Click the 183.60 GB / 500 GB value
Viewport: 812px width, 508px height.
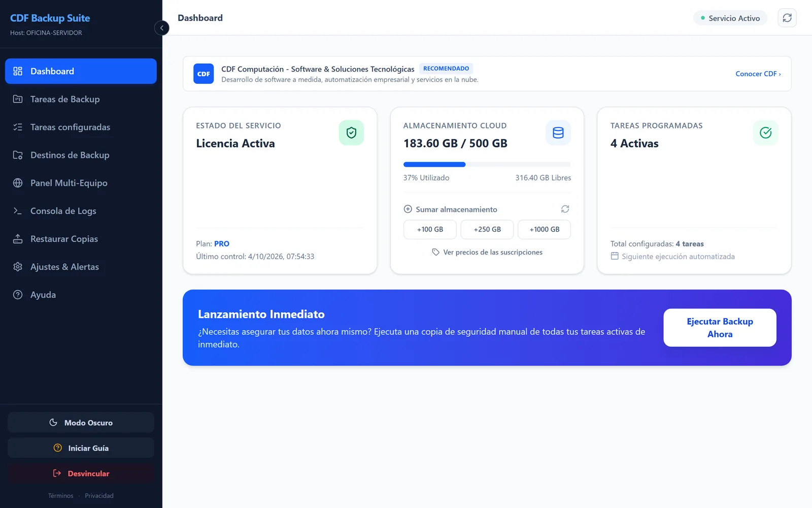455,143
